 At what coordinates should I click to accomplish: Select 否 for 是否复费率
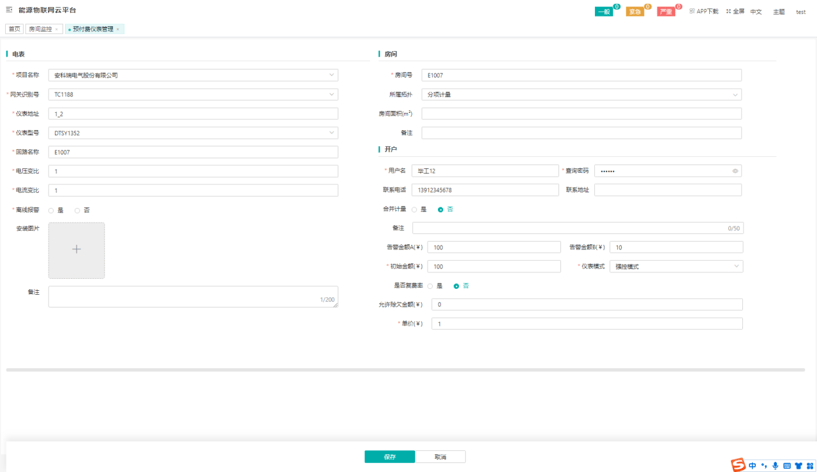tap(456, 286)
